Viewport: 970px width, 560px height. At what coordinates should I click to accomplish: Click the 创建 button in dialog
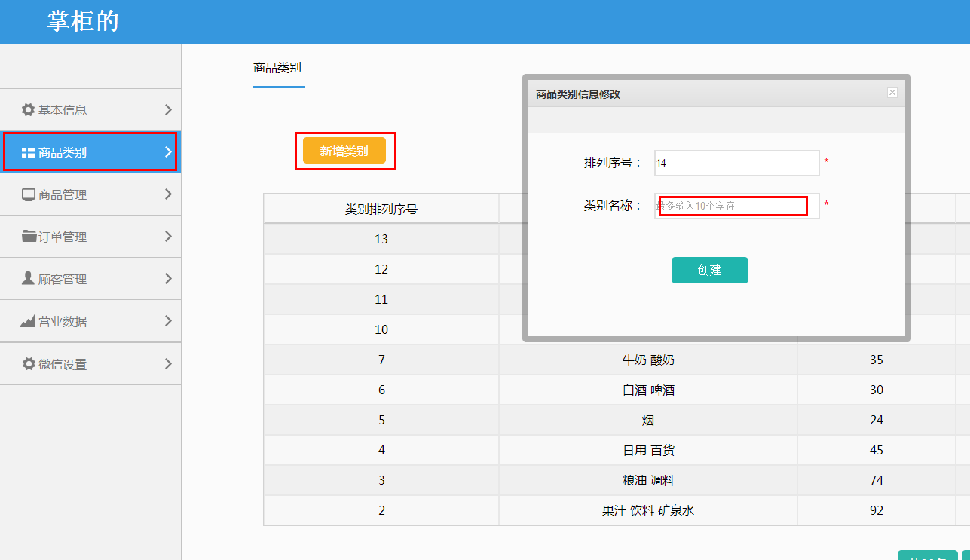pyautogui.click(x=709, y=270)
